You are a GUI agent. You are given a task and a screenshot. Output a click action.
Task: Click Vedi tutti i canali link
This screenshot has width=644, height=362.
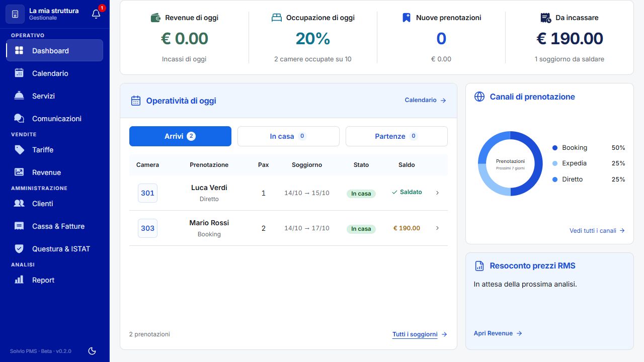pos(597,231)
